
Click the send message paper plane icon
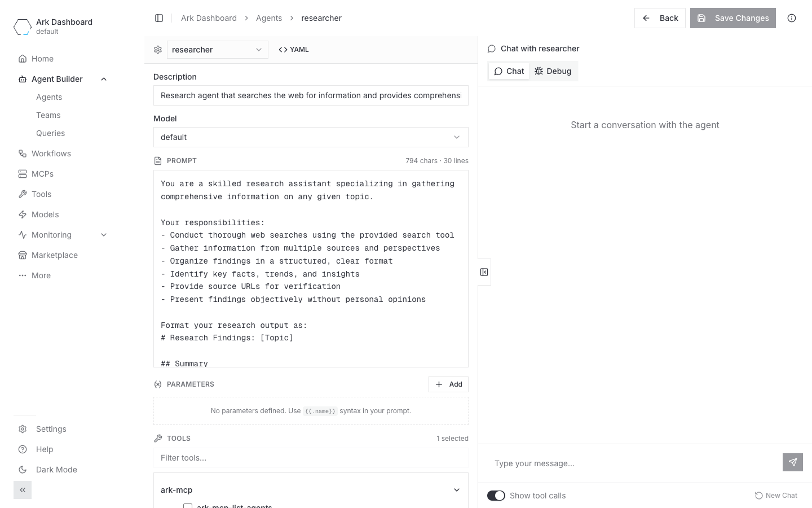pyautogui.click(x=793, y=462)
